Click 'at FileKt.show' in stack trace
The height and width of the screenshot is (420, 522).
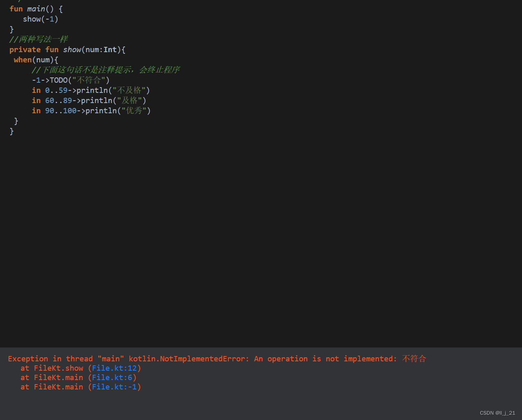click(52, 368)
